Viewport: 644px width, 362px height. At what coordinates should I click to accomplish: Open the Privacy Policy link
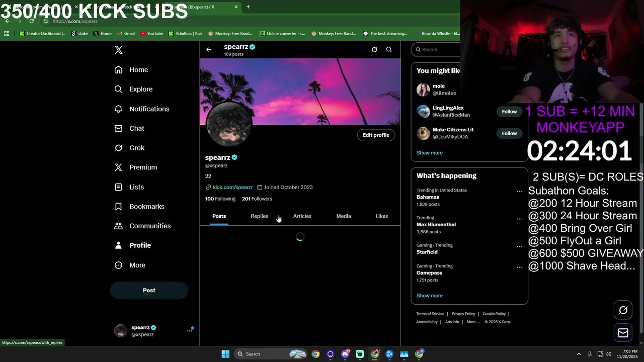463,314
